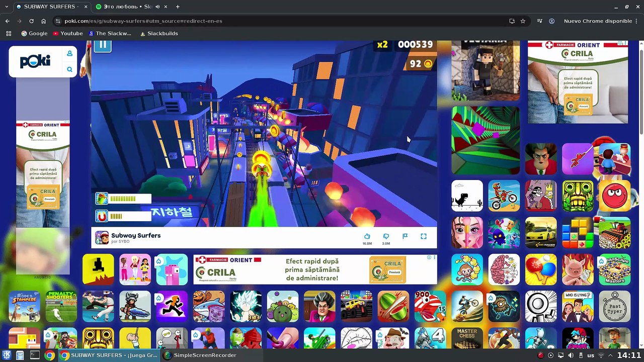Image resolution: width=644 pixels, height=362 pixels.
Task: Open the yellow sports car racing thumbnail
Action: pyautogui.click(x=541, y=232)
